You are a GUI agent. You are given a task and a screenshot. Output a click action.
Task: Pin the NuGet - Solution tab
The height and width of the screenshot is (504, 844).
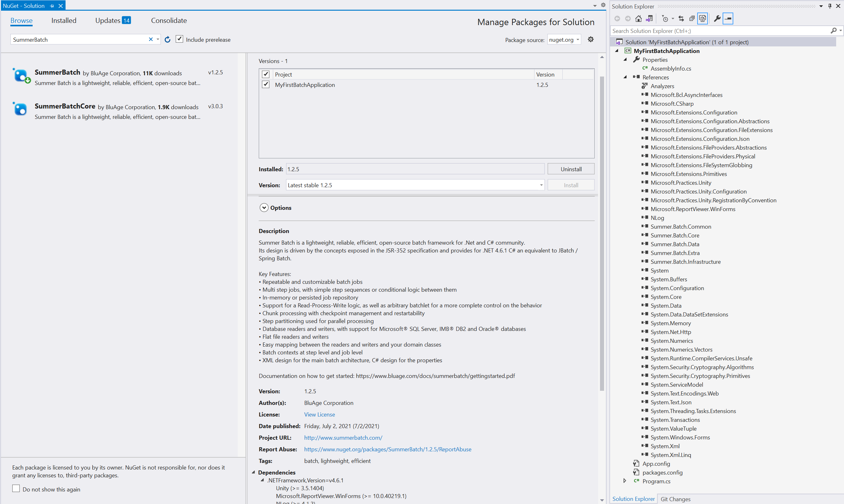click(52, 6)
